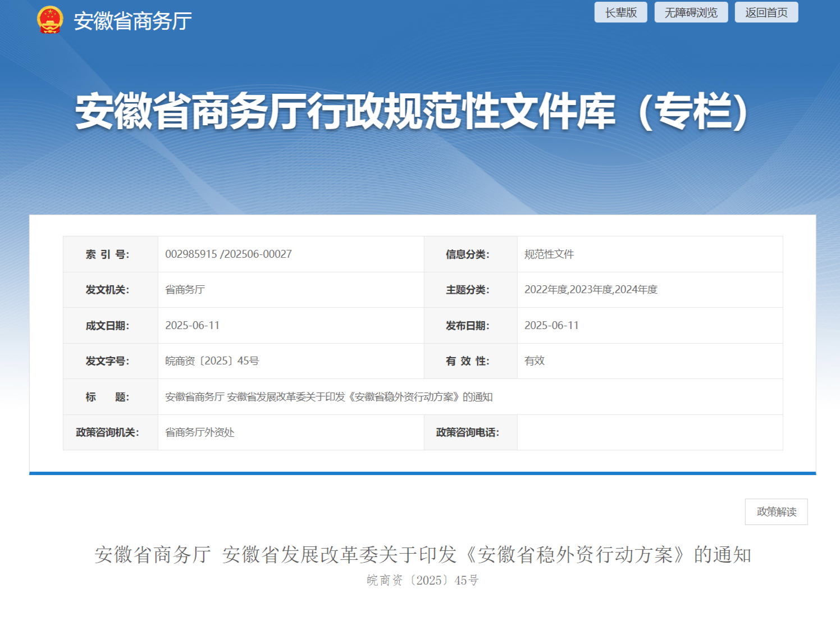Open the 政策解读 button

click(776, 512)
